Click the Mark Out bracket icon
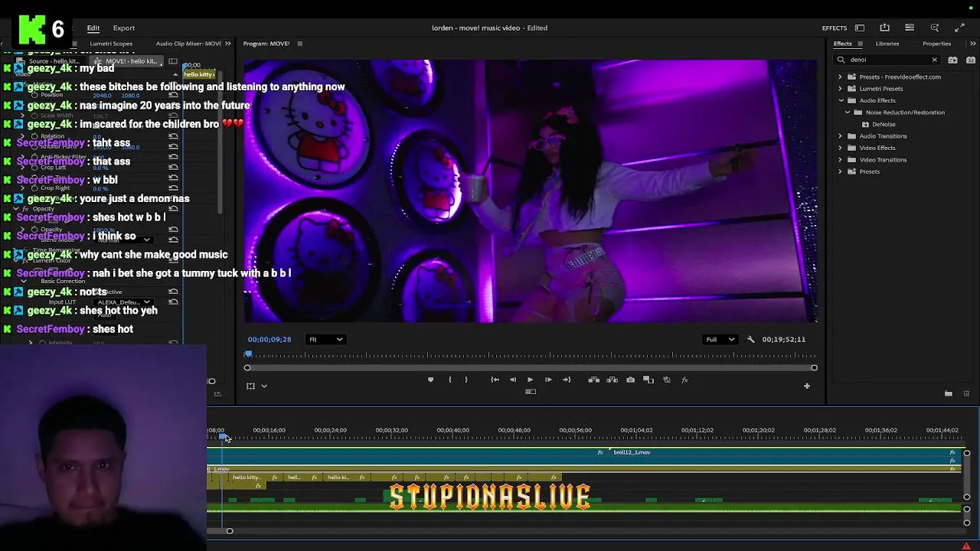Screen dimensions: 980x551 tap(465, 380)
